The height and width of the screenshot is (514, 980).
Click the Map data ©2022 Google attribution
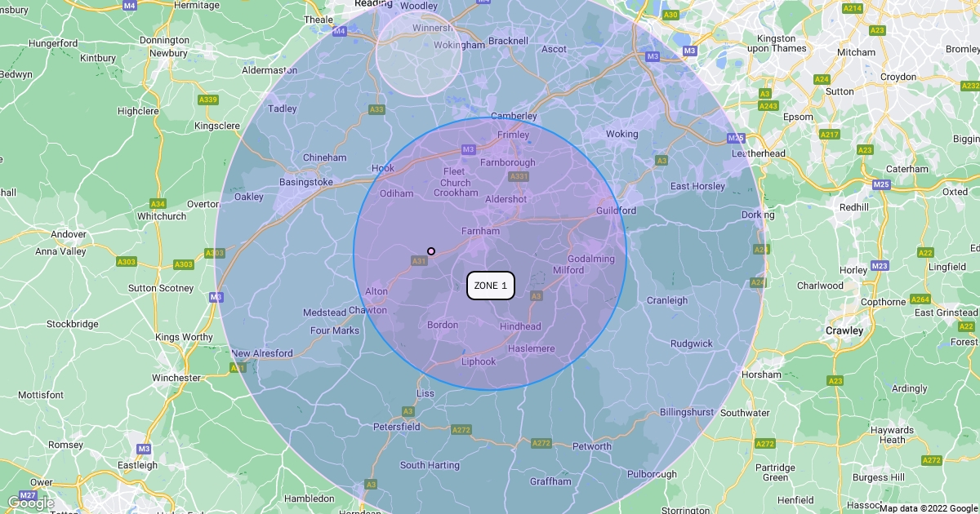tap(929, 508)
